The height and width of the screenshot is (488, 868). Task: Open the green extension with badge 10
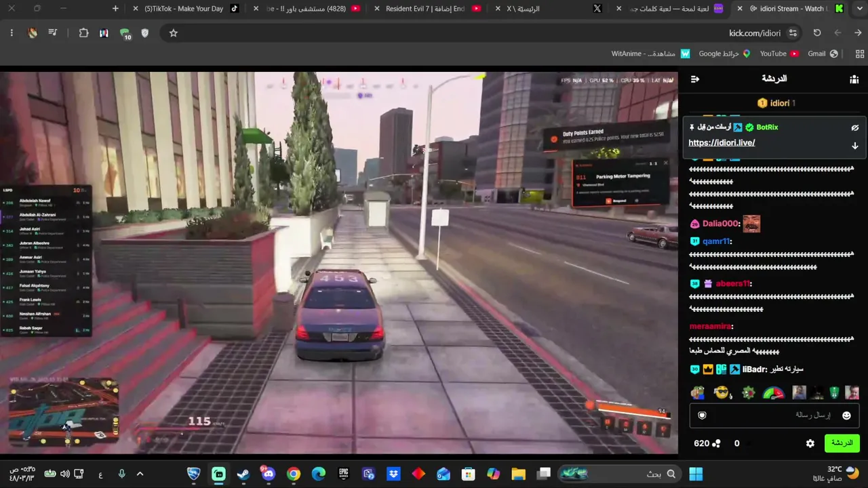pos(125,33)
